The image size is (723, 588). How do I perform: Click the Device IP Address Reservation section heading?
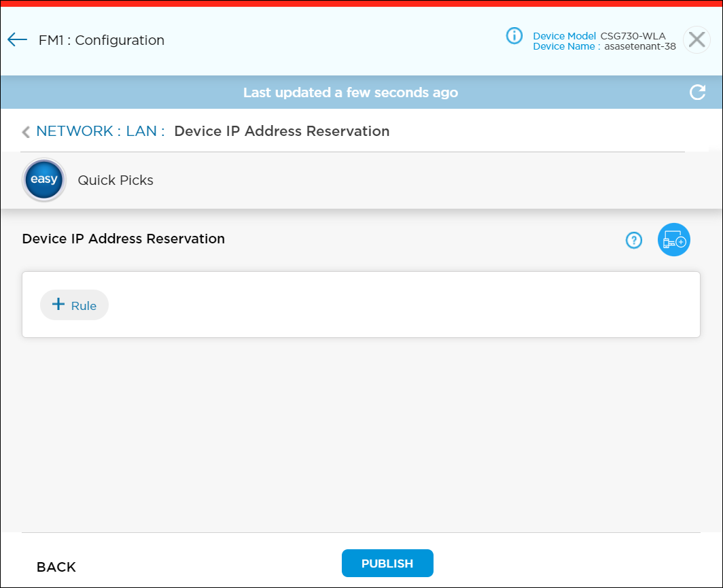click(x=123, y=239)
